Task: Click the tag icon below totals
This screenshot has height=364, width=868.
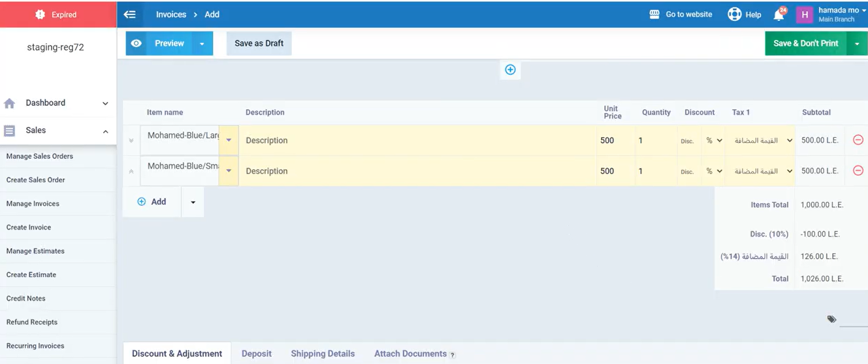Action: tap(831, 320)
